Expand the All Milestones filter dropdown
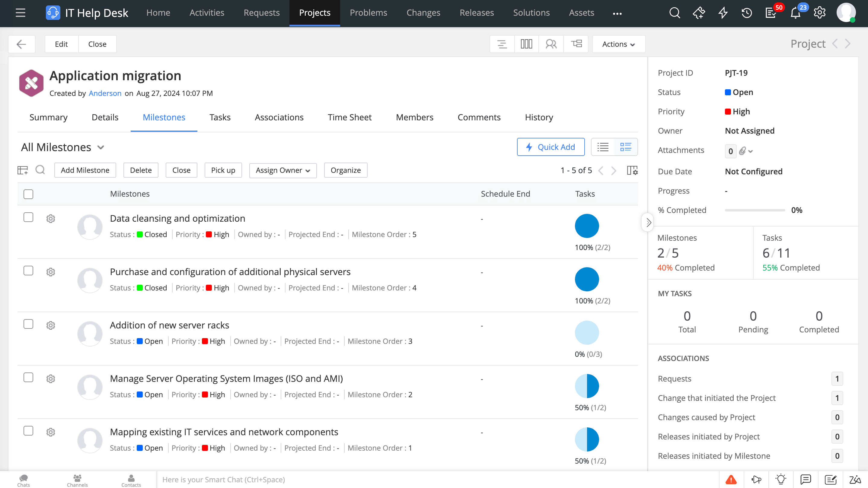The height and width of the screenshot is (488, 868). pyautogui.click(x=63, y=147)
